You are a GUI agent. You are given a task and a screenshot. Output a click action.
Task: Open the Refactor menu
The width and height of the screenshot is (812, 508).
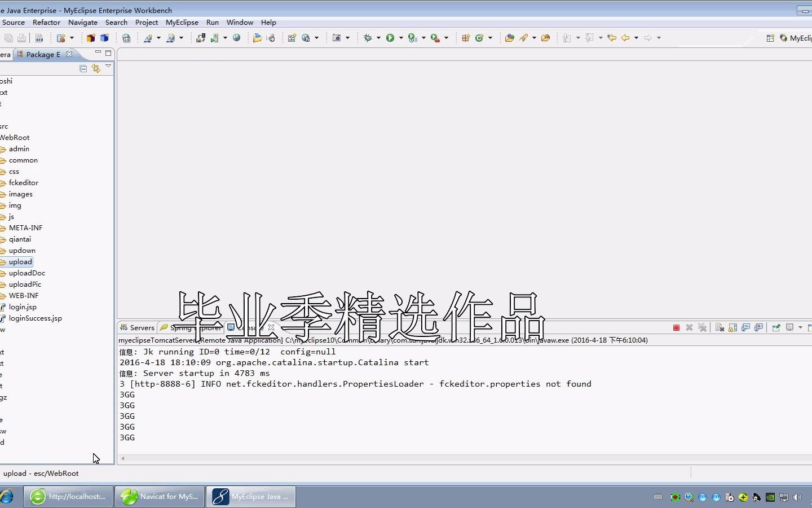46,23
